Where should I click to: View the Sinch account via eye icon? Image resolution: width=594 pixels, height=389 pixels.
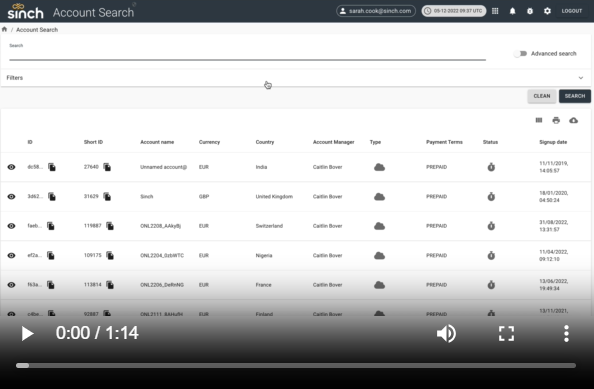11,197
